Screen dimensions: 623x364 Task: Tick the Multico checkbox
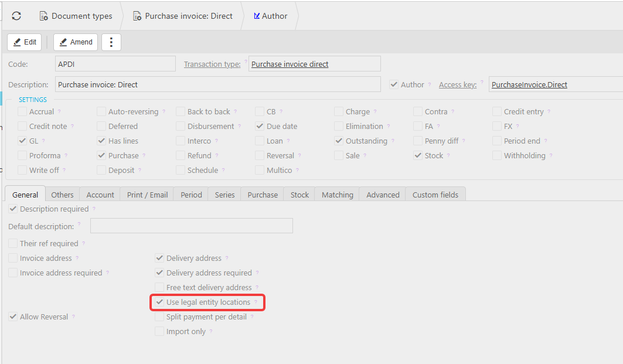tap(260, 171)
